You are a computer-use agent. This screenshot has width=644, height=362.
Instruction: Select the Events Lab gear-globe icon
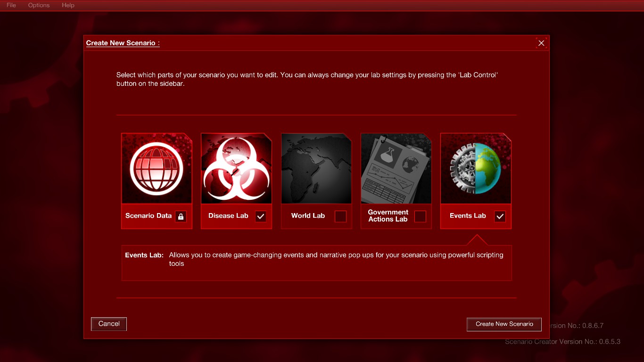pyautogui.click(x=476, y=168)
